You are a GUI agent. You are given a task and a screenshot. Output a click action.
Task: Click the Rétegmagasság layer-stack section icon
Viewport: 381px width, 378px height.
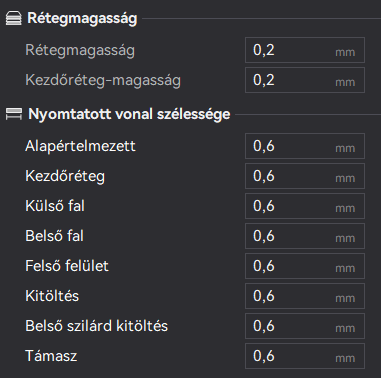tap(14, 18)
